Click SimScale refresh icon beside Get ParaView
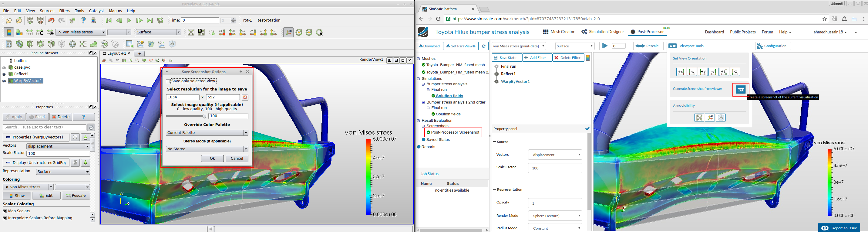This screenshot has width=868, height=232. click(x=483, y=46)
